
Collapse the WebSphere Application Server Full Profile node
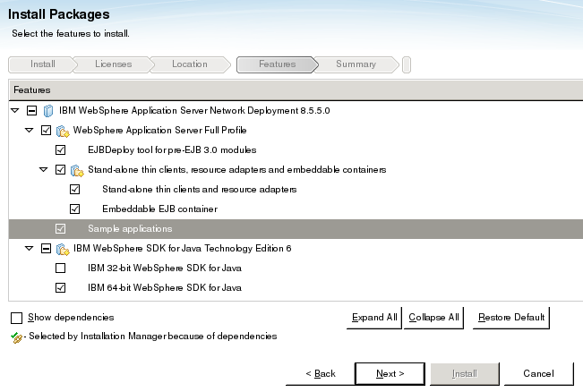30,131
